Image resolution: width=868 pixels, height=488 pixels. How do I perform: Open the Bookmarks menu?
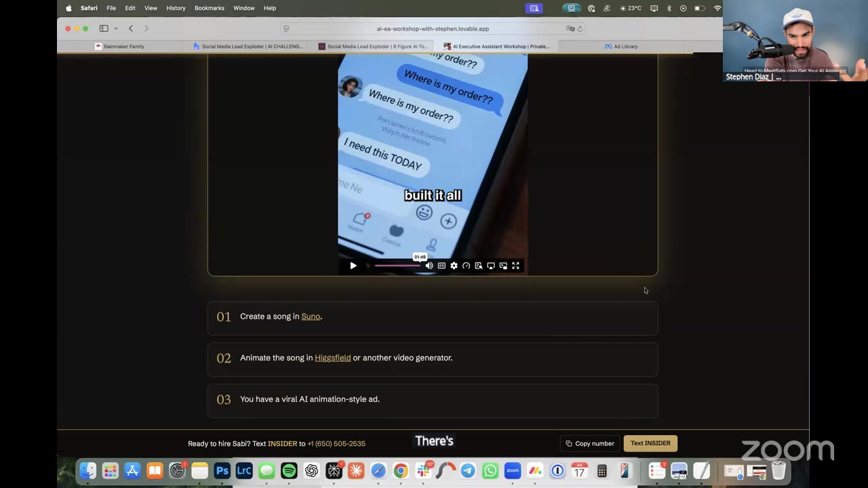209,8
